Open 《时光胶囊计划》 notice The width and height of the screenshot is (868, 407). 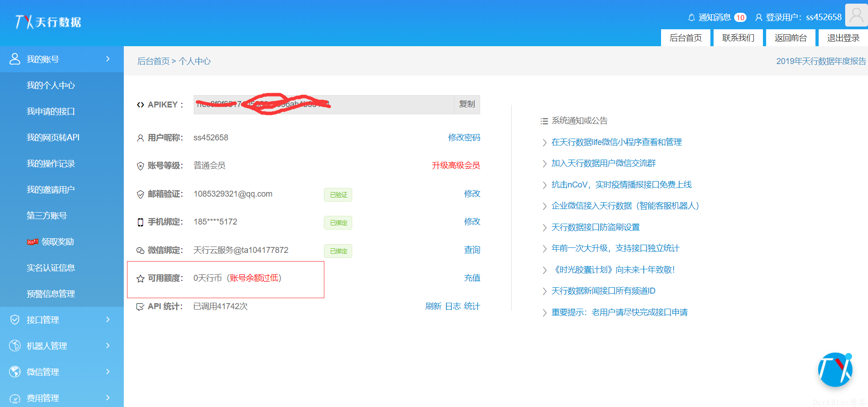[x=613, y=270]
